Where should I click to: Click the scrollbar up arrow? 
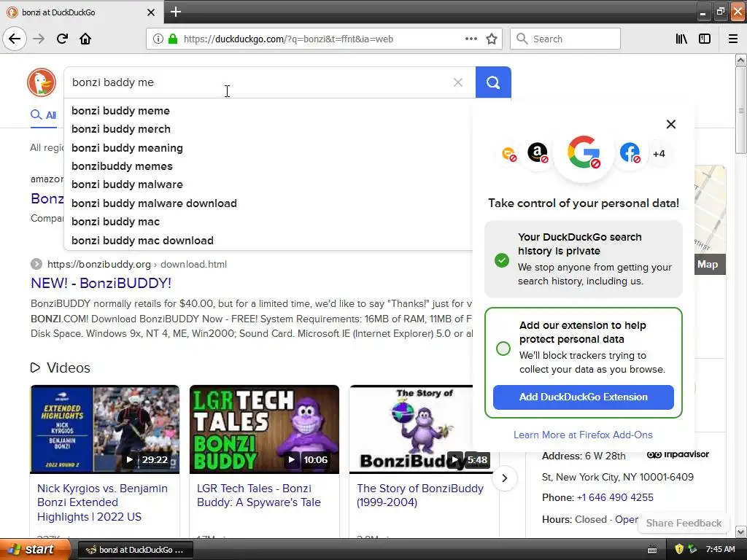[740, 60]
